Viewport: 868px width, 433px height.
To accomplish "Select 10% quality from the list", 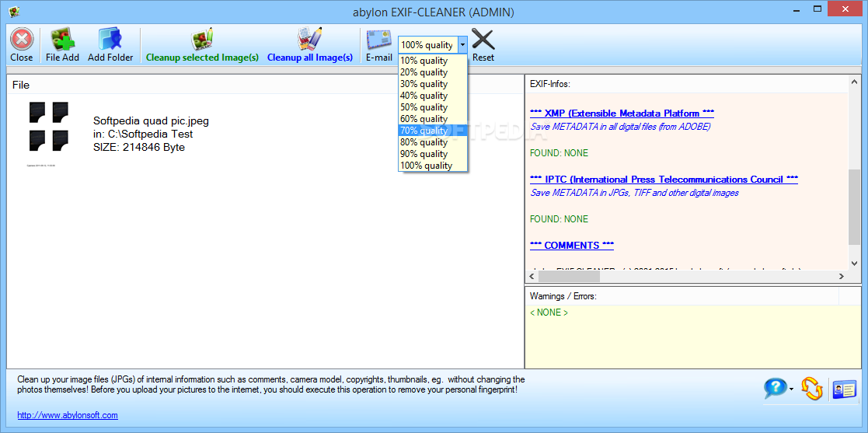I will [x=433, y=61].
